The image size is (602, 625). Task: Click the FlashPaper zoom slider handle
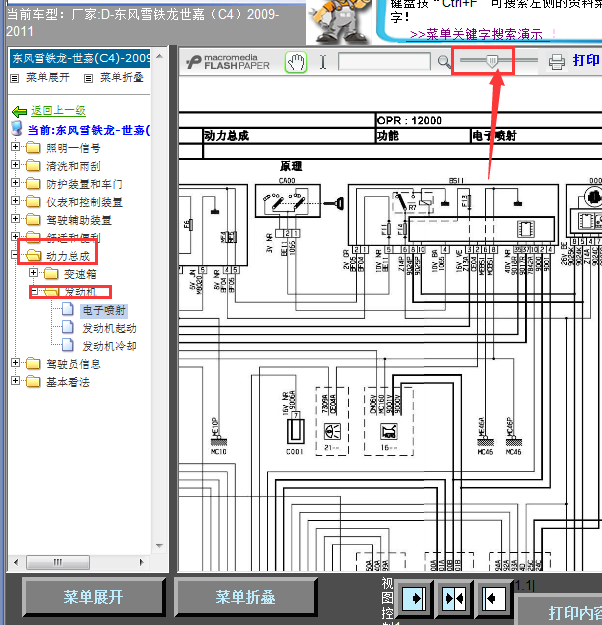492,61
